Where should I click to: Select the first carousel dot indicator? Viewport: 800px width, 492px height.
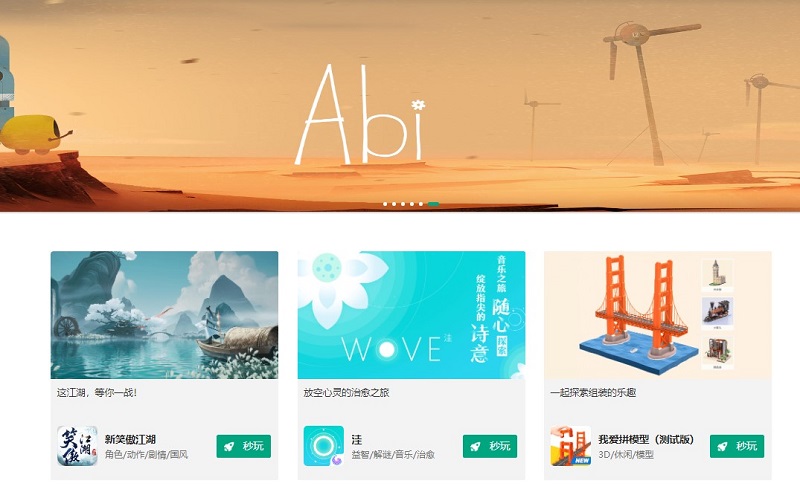[x=385, y=204]
